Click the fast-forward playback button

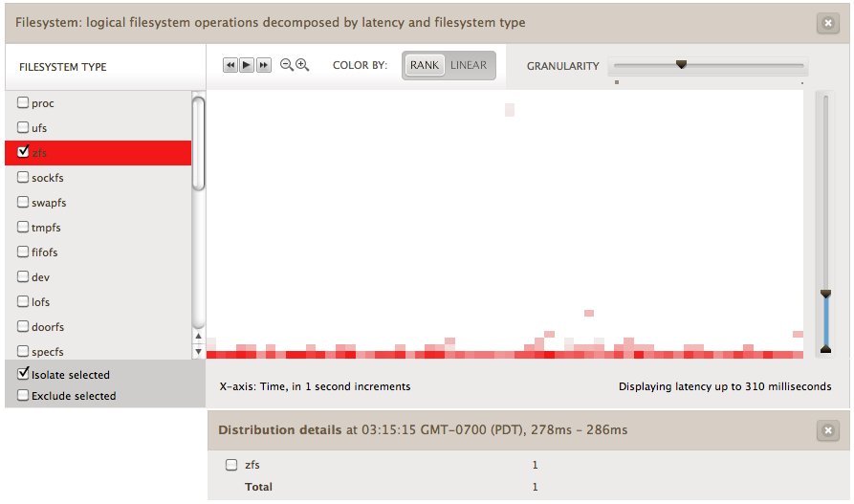(264, 65)
